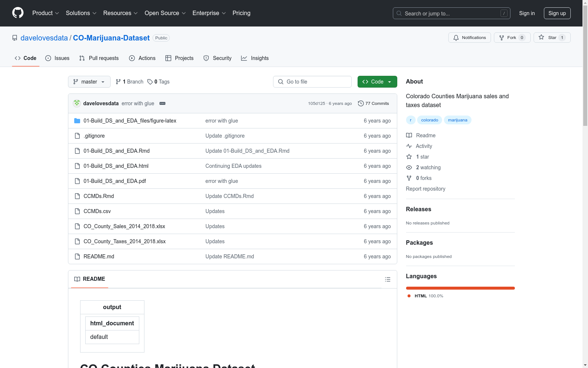The height and width of the screenshot is (368, 588).
Task: Expand the Product menu
Action: pos(46,13)
